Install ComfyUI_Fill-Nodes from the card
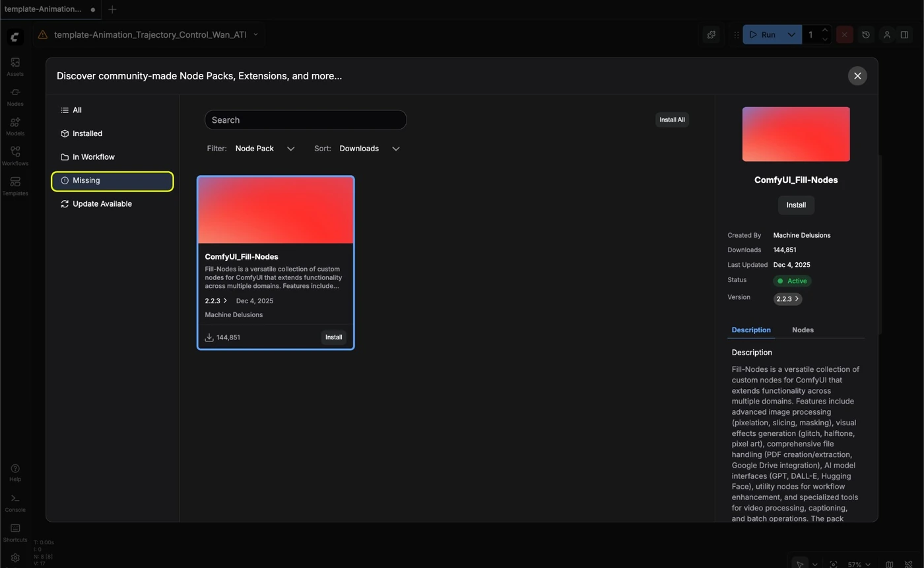Viewport: 924px width, 568px height. pyautogui.click(x=333, y=337)
